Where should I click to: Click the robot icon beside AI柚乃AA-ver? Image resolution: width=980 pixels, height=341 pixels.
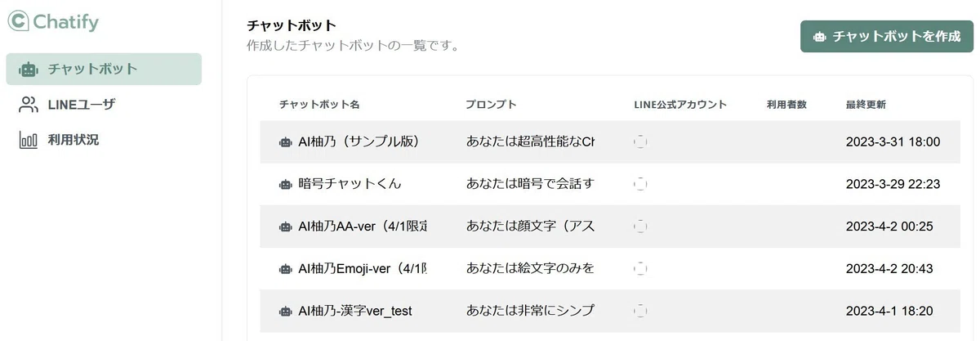tap(285, 227)
